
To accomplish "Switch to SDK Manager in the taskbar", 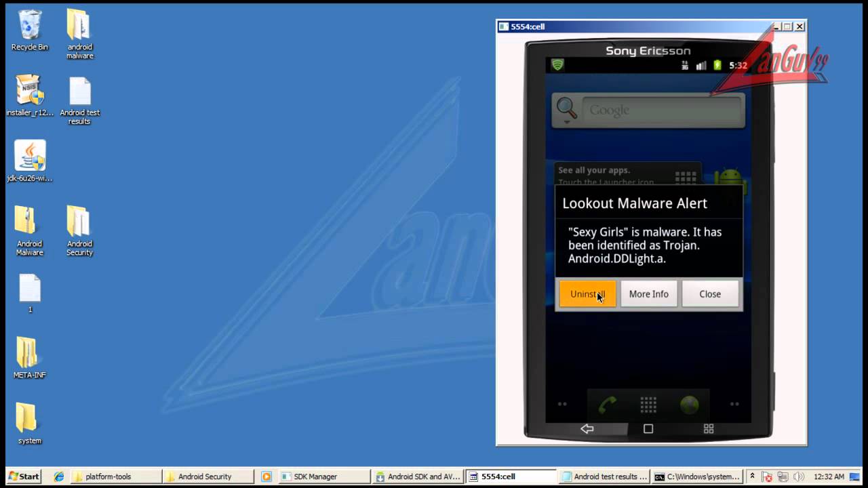I will (324, 476).
